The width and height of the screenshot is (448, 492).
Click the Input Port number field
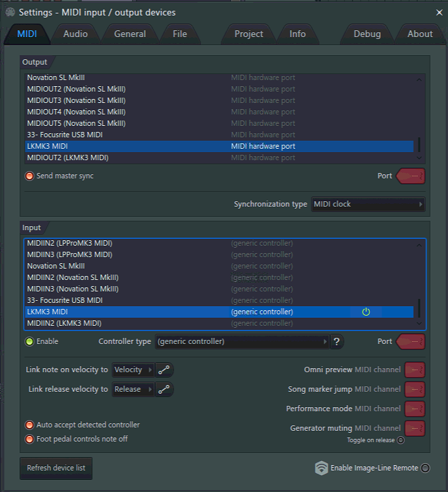click(x=411, y=341)
